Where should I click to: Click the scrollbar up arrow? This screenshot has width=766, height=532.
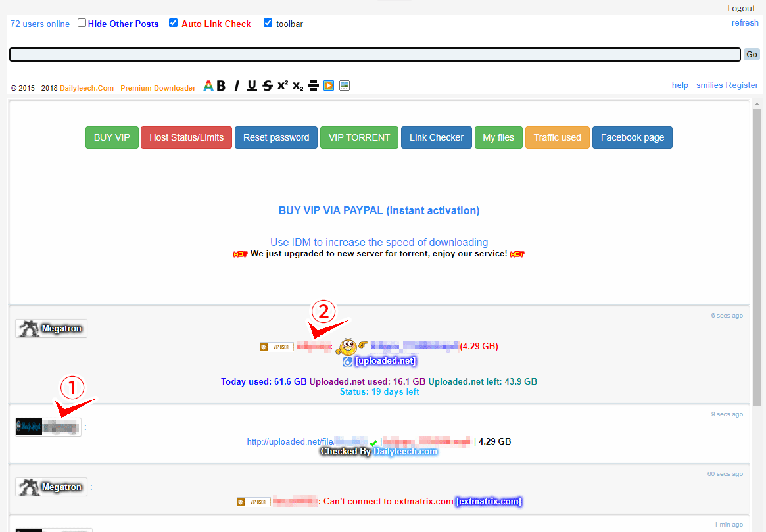[757, 104]
